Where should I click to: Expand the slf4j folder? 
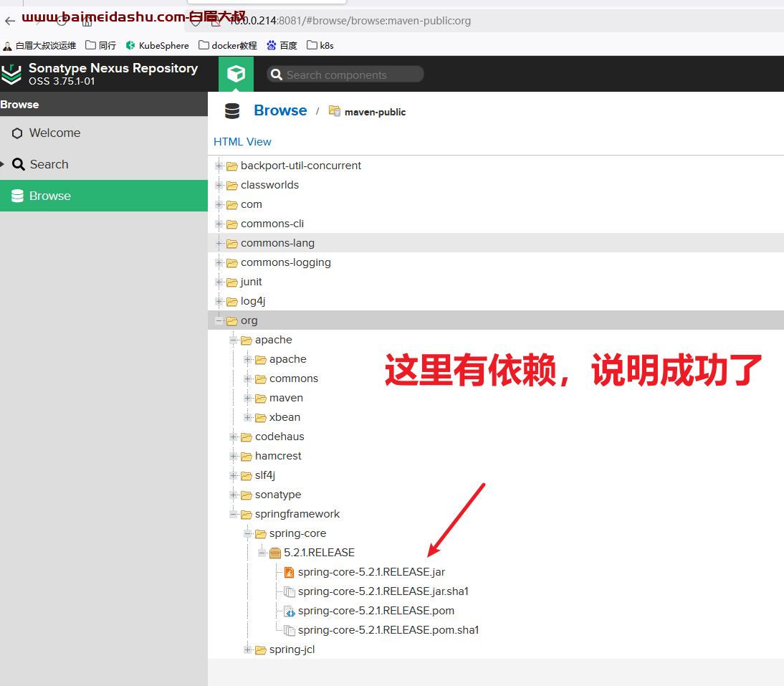pos(234,475)
